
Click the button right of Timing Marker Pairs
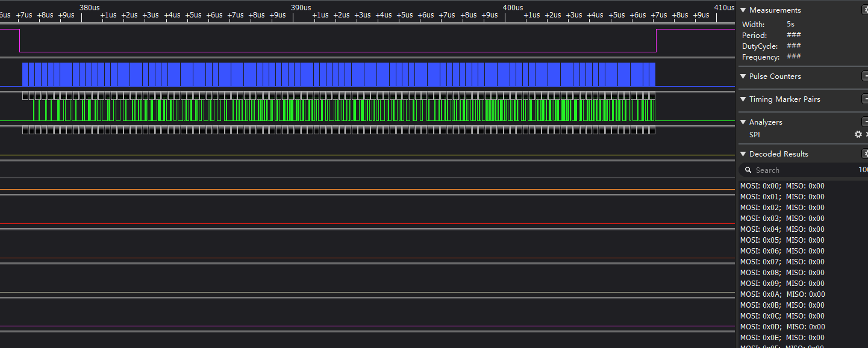coord(865,99)
